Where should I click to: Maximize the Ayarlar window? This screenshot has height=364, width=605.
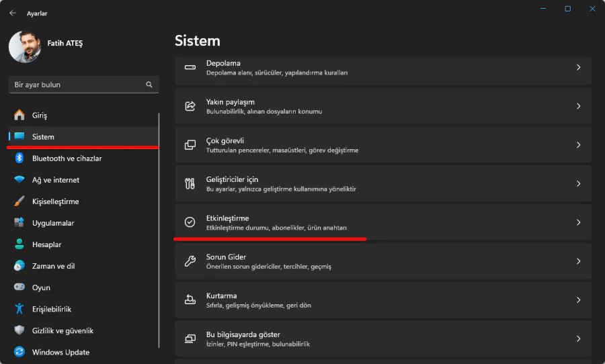[567, 9]
